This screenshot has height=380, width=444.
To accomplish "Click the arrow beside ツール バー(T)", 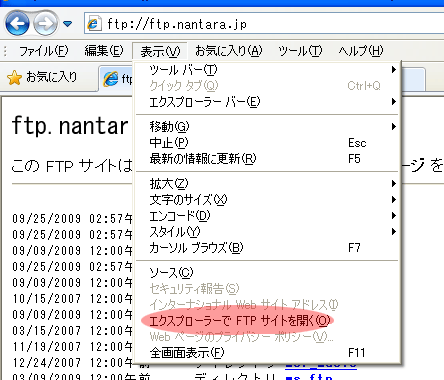I will pyautogui.click(x=394, y=70).
